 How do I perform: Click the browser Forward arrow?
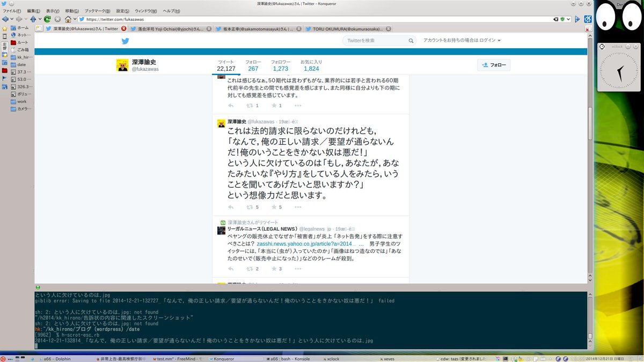pyautogui.click(x=19, y=19)
